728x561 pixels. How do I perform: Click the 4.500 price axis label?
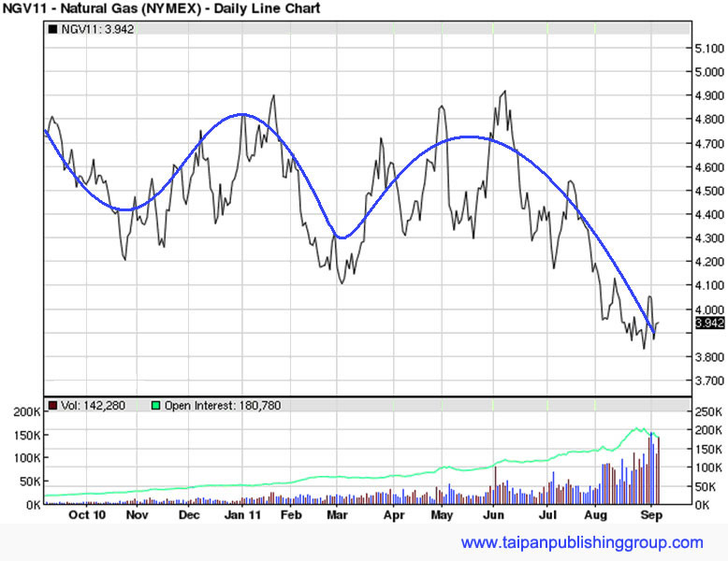click(709, 191)
